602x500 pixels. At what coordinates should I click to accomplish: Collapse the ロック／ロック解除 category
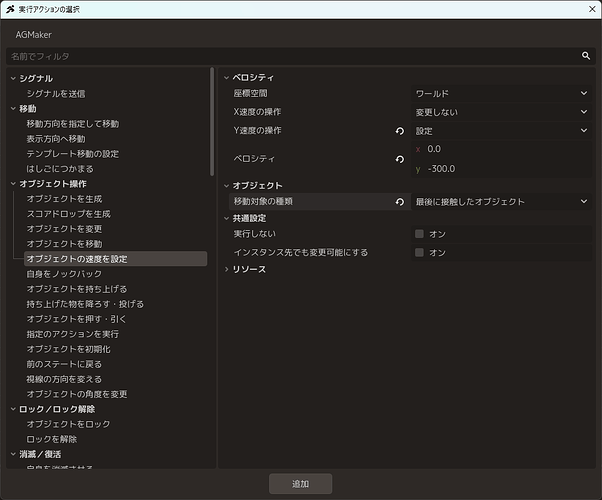13,409
